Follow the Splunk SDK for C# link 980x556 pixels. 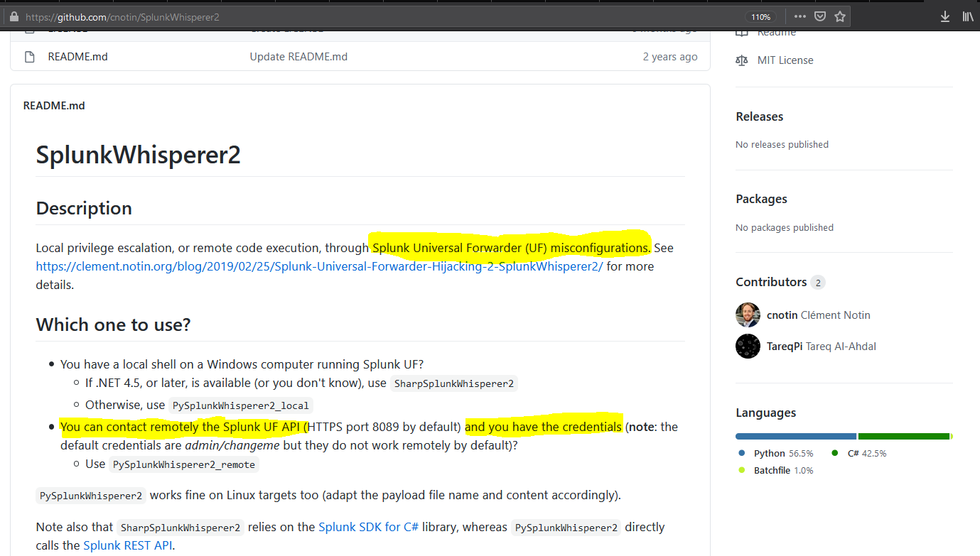tap(368, 527)
